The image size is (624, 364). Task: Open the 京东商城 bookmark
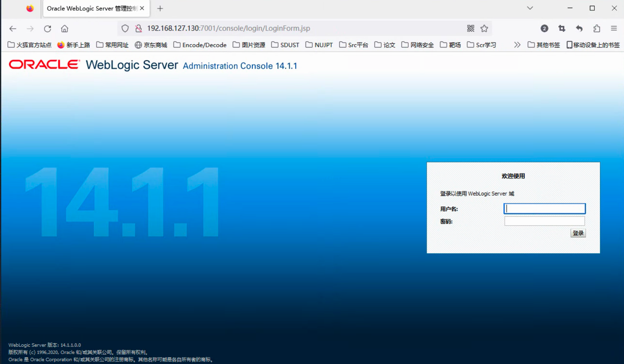point(151,45)
